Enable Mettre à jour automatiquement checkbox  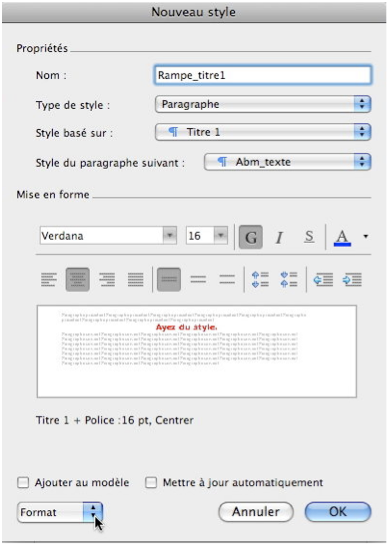[x=151, y=483]
